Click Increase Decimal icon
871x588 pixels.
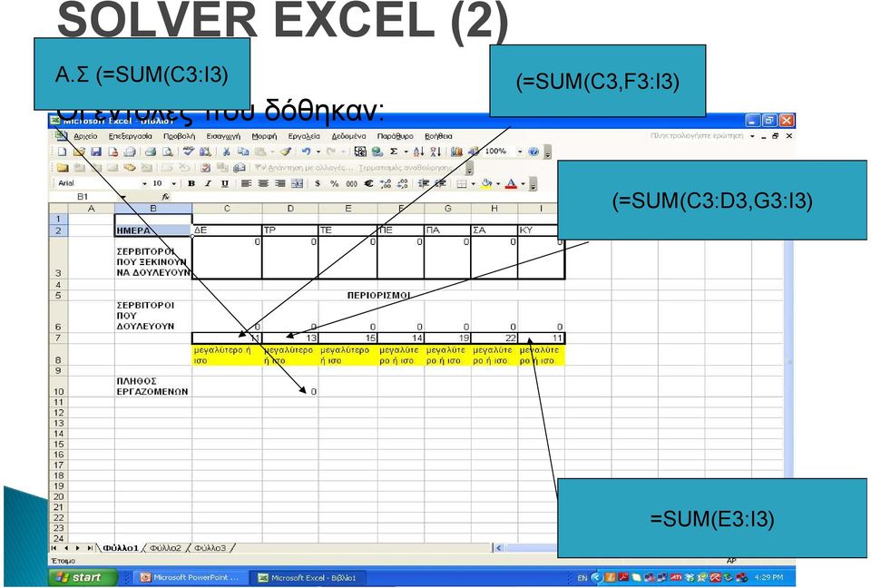(386, 183)
